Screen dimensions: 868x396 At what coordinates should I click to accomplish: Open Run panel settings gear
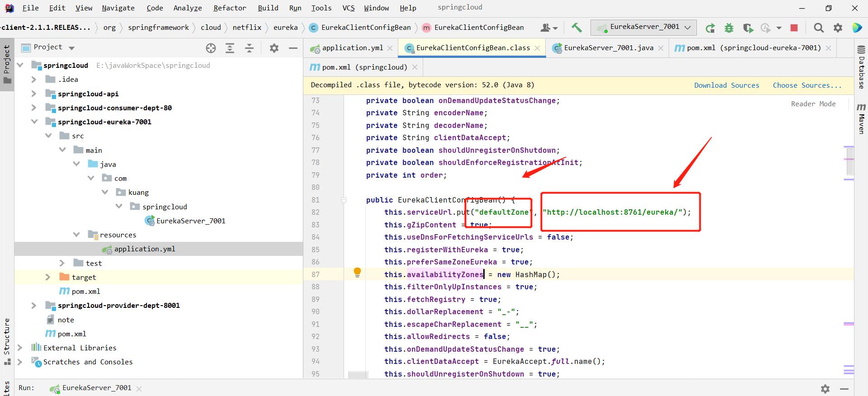point(825,389)
